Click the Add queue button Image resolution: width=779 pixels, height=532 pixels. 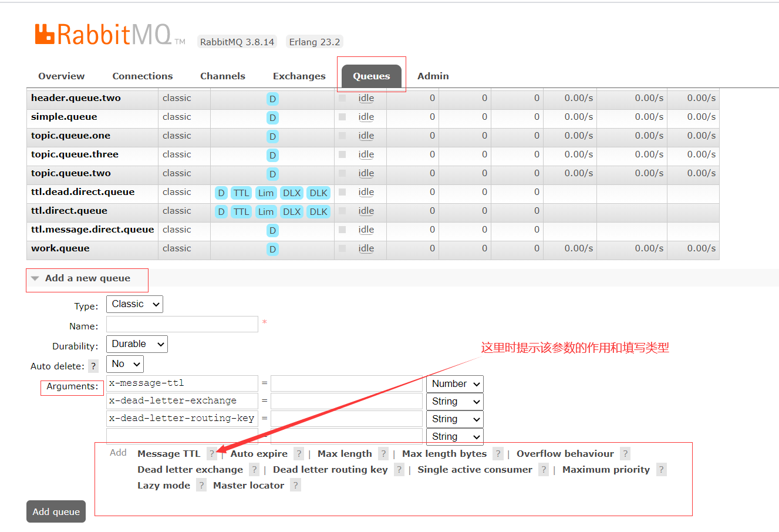56,511
